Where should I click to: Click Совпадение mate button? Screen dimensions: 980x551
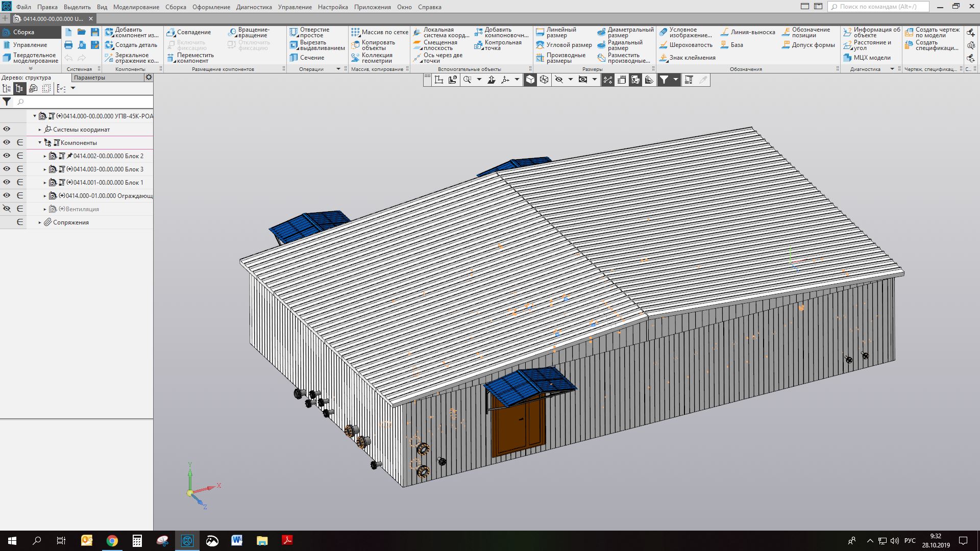(x=188, y=32)
